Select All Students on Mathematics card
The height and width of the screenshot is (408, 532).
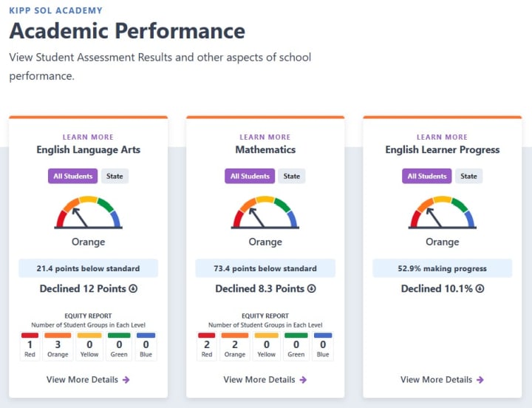[x=250, y=177]
